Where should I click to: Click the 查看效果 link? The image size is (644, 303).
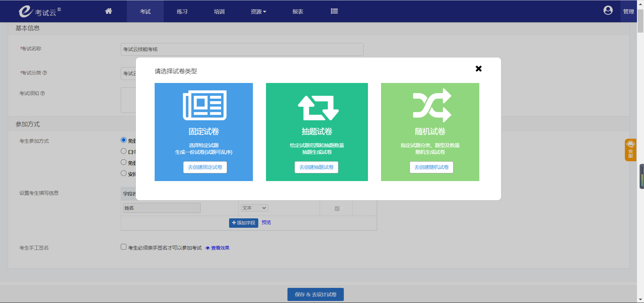pos(220,248)
